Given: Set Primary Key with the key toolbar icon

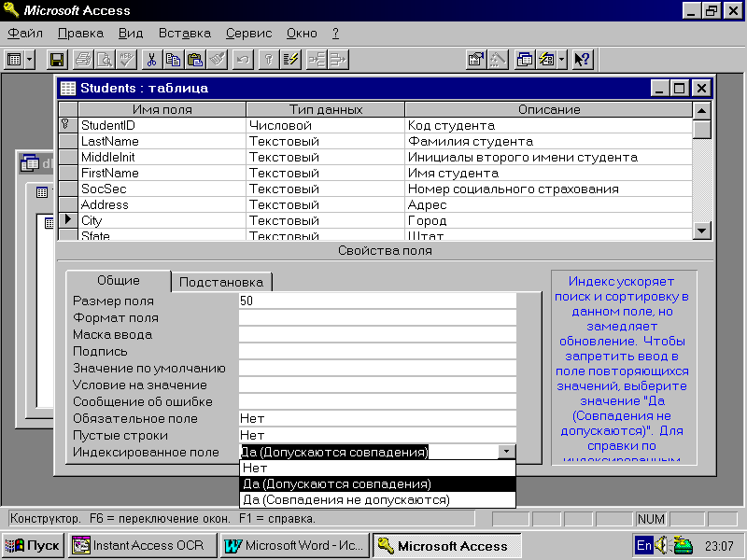Looking at the screenshot, I should 269,60.
